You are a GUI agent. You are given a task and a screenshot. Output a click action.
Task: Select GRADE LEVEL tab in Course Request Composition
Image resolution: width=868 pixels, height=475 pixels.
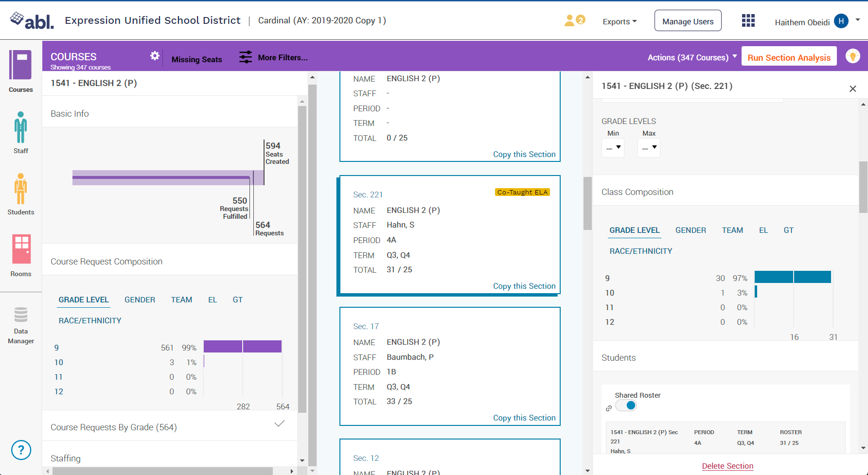pos(84,299)
